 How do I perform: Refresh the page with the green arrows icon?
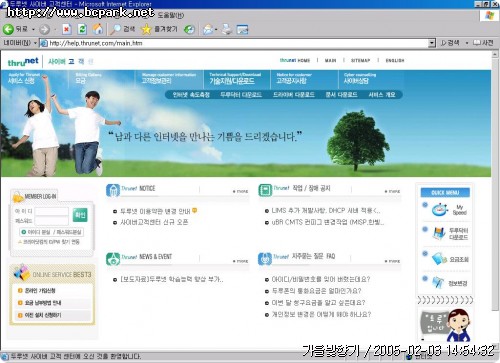(82, 29)
